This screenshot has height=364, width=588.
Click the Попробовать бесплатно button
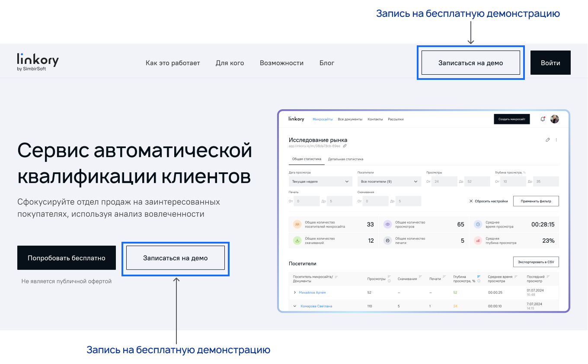(66, 258)
